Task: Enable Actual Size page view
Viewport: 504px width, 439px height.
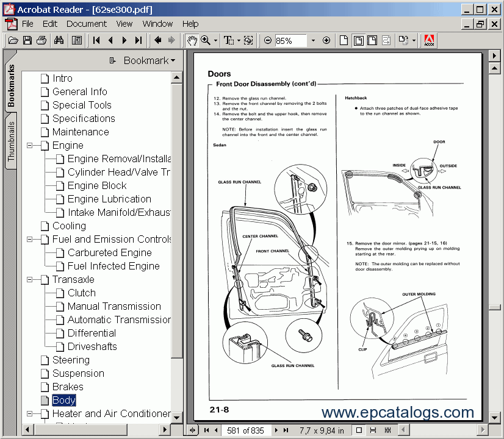Action: [x=344, y=40]
